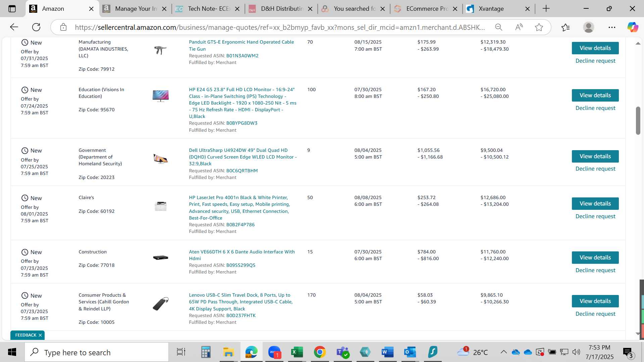Click the Windows taskbar search box
644x362 pixels.
coord(97,352)
